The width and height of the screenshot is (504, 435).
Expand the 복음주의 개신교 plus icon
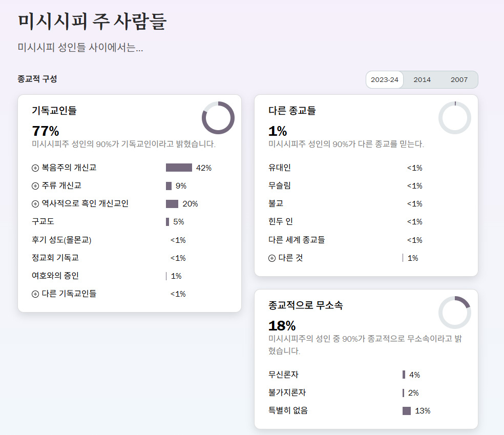pyautogui.click(x=35, y=168)
